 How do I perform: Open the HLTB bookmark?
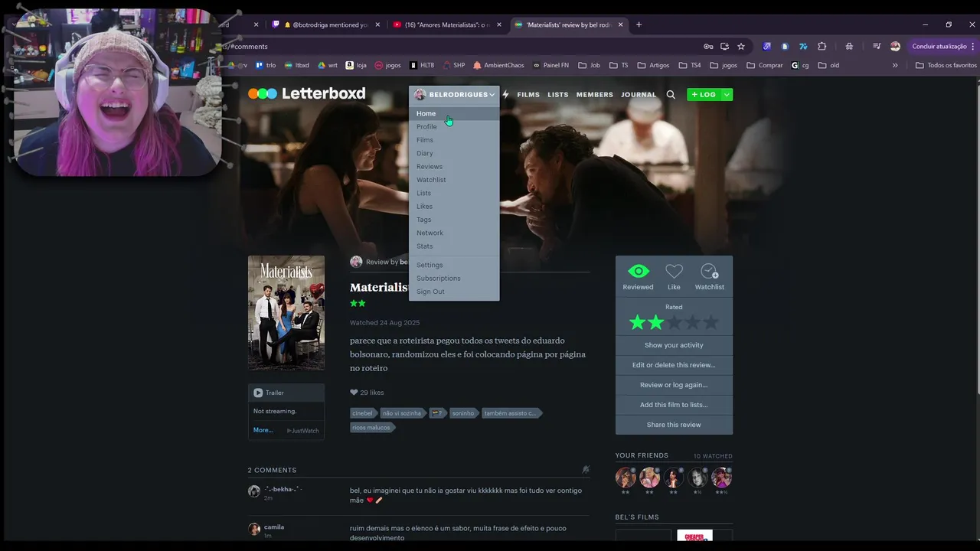422,65
